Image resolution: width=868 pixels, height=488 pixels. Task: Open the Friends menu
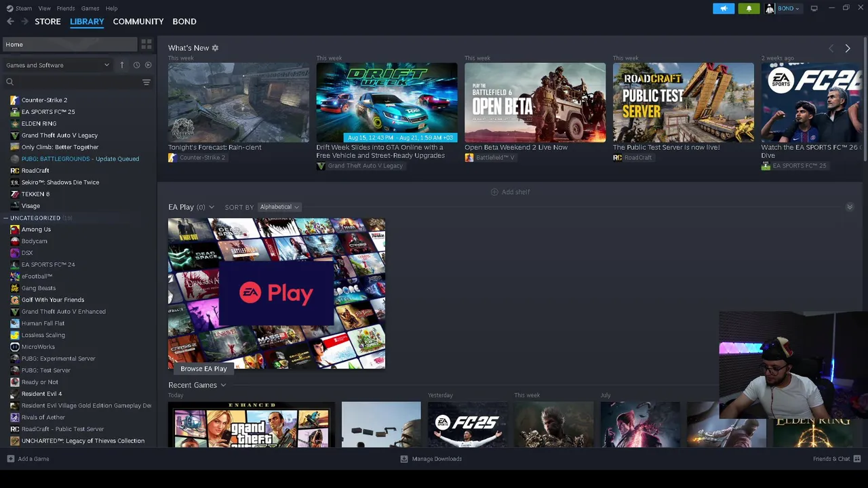(66, 8)
